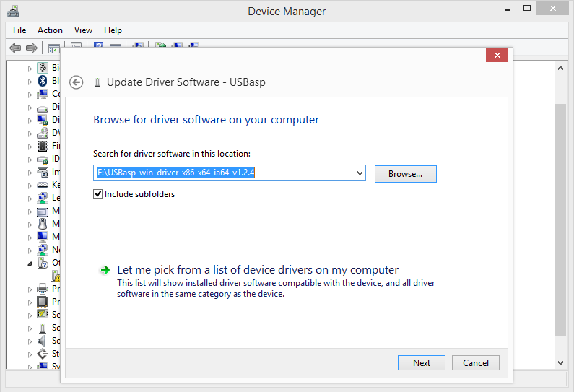574x392 pixels.
Task: Click the Bluetooth device category icon
Action: tap(43, 81)
